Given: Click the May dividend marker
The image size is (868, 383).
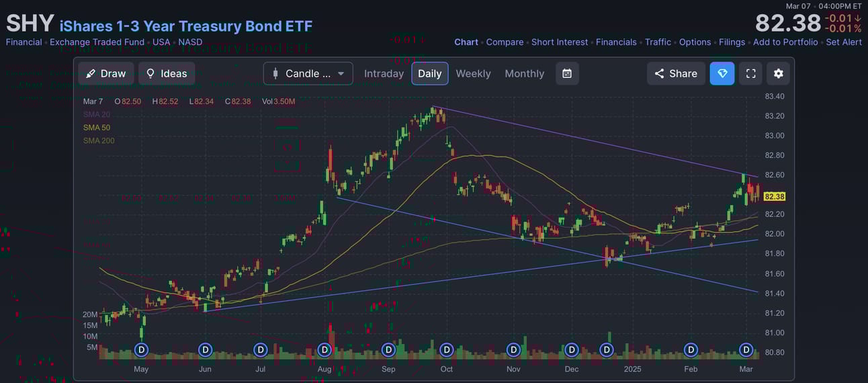Looking at the screenshot, I should (x=141, y=350).
